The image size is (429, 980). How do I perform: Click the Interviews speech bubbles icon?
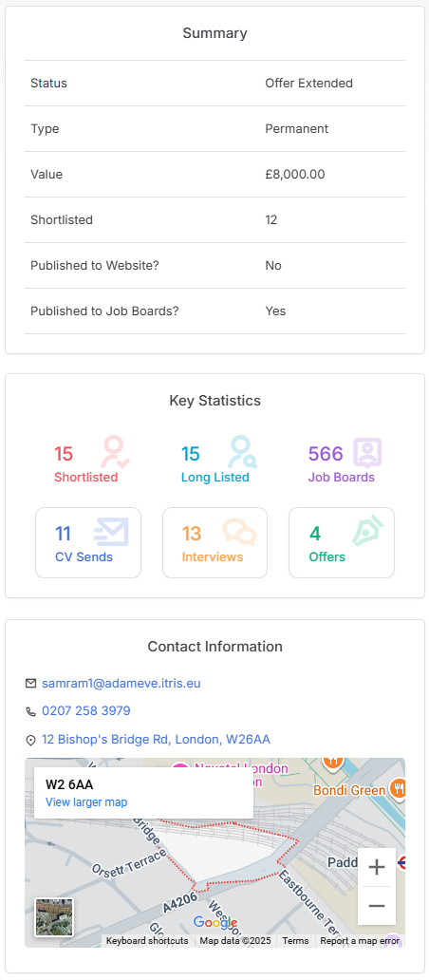(x=239, y=532)
